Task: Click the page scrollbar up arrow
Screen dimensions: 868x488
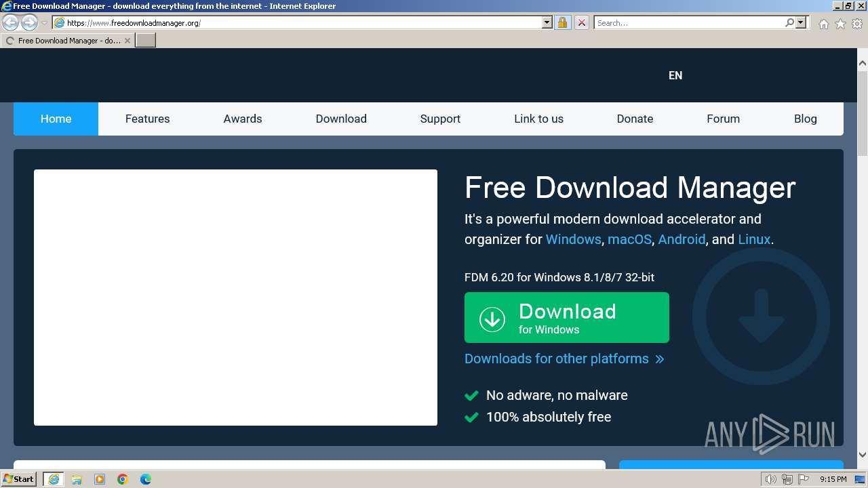Action: (862, 63)
